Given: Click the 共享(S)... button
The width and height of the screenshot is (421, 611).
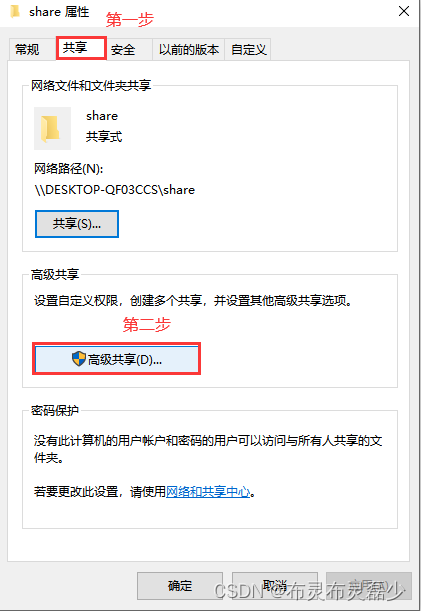Looking at the screenshot, I should pyautogui.click(x=77, y=224).
